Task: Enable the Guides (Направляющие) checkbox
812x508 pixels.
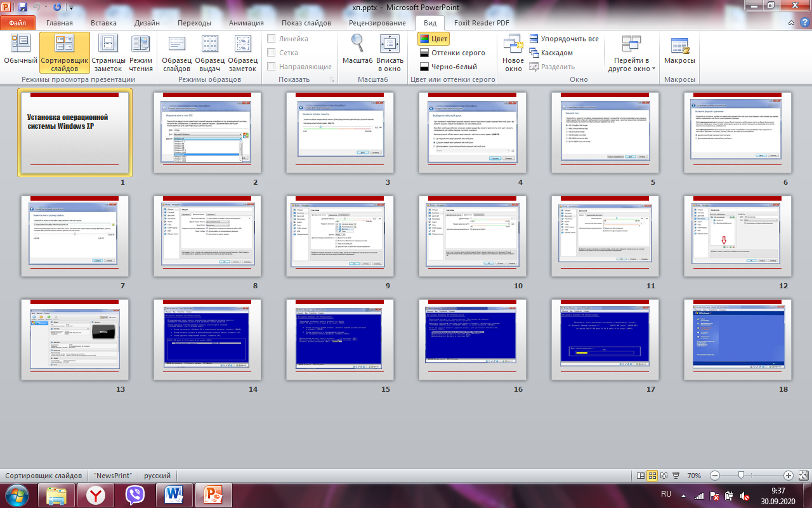Action: pos(272,67)
